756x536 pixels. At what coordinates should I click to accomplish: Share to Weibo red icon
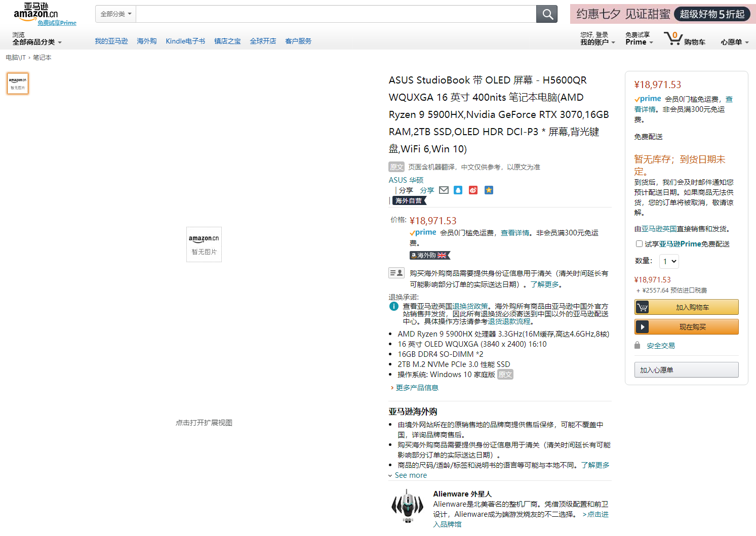473,190
